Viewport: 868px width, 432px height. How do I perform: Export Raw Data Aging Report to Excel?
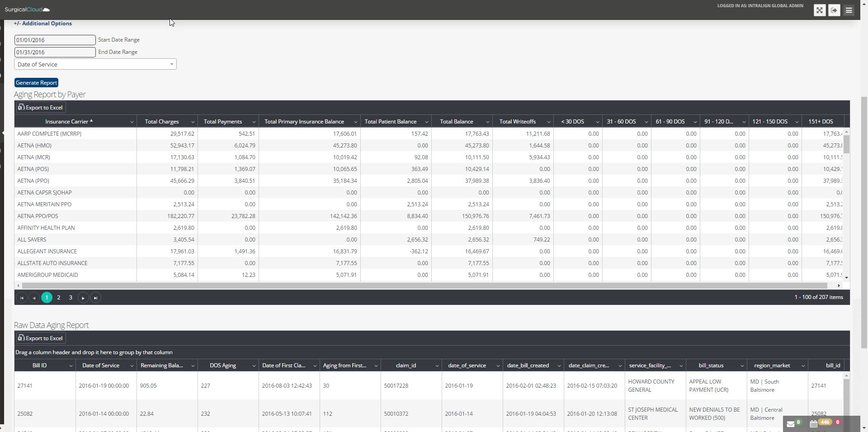coord(41,338)
